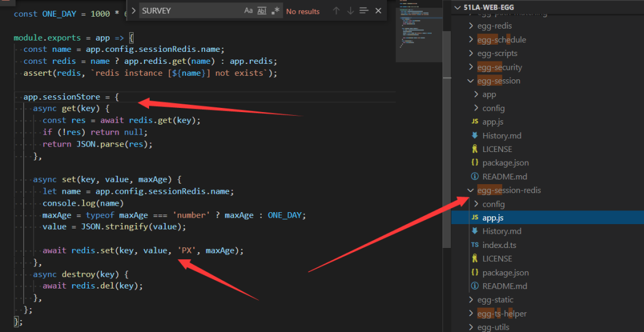Expand the egg-static folder
This screenshot has width=644, height=332.
coord(495,300)
